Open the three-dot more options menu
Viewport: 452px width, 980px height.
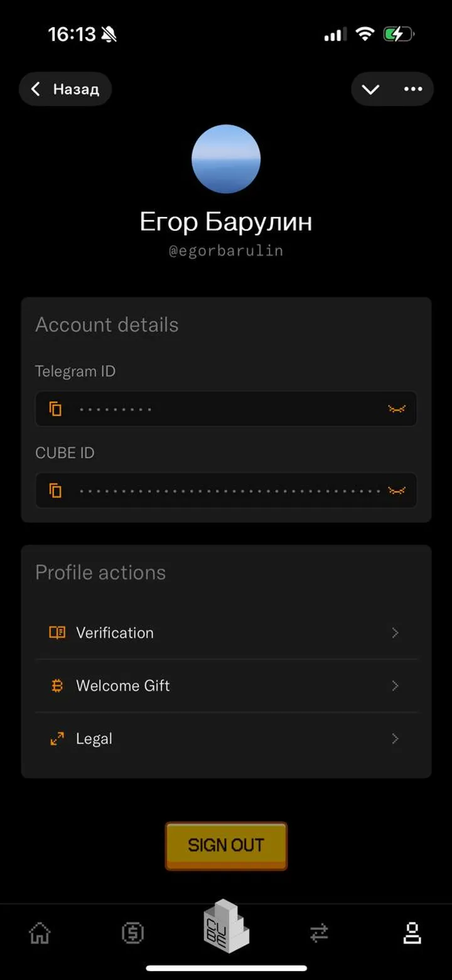(413, 89)
